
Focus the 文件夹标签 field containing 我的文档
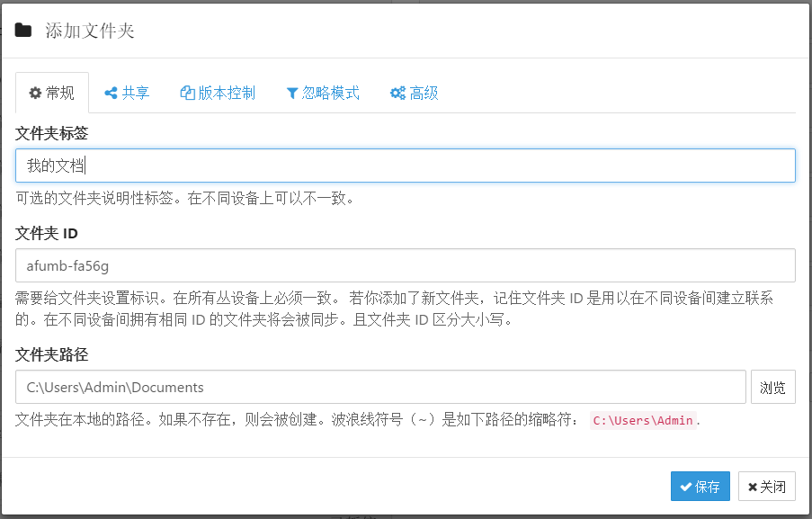pos(405,166)
